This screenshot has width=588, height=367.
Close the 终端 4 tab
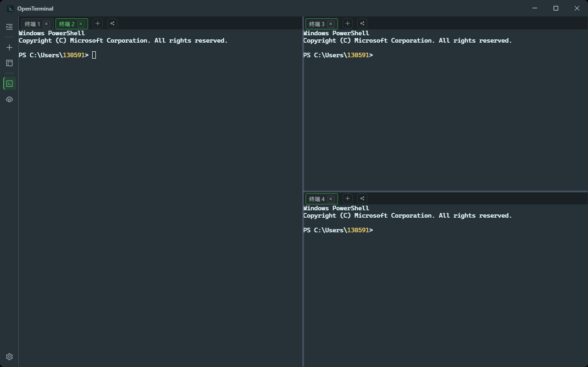tap(331, 199)
